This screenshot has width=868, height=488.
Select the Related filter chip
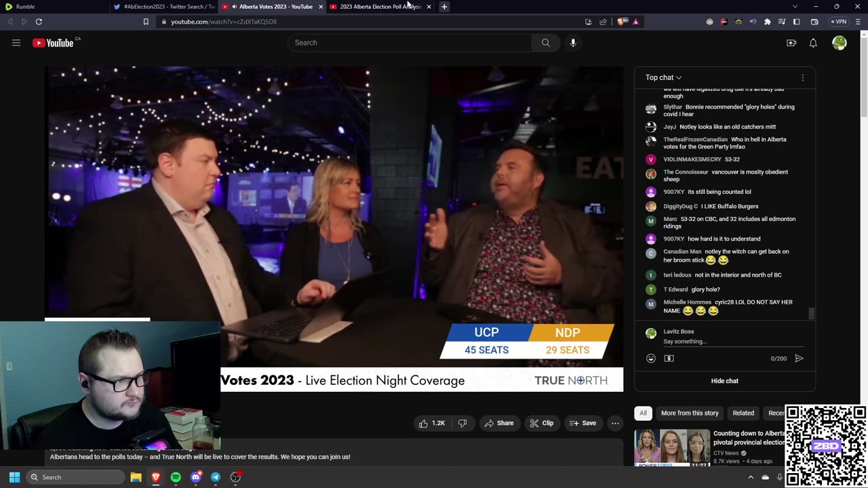[743, 413]
